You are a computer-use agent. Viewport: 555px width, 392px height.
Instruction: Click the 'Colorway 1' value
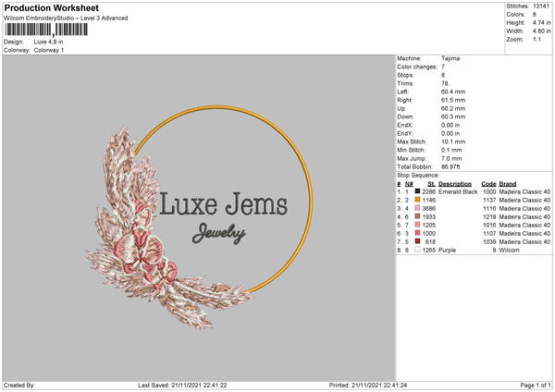[49, 50]
